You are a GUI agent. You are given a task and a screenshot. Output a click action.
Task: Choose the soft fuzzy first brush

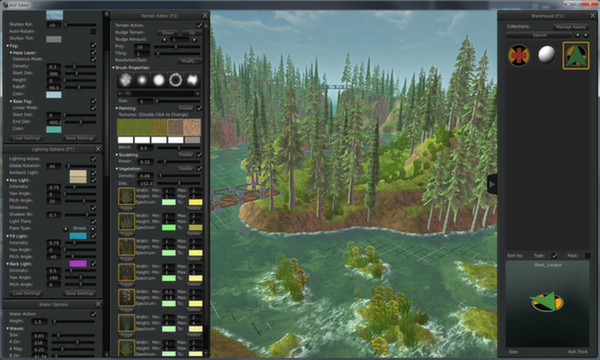[125, 80]
